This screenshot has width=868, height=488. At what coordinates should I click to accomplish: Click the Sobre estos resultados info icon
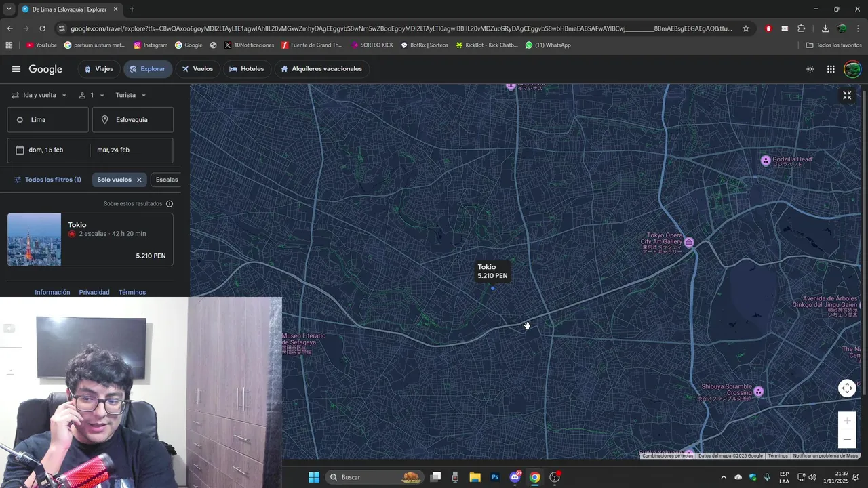[x=170, y=204]
